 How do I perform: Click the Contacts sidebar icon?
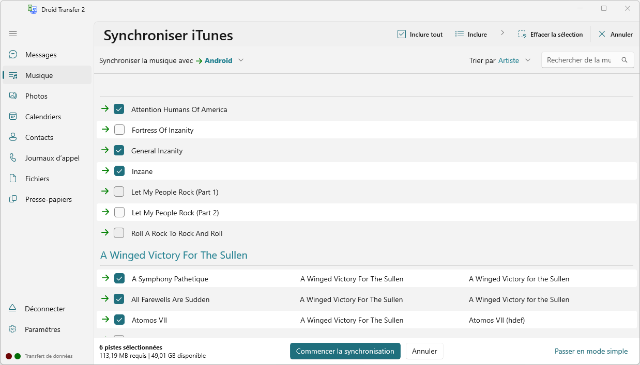(13, 137)
